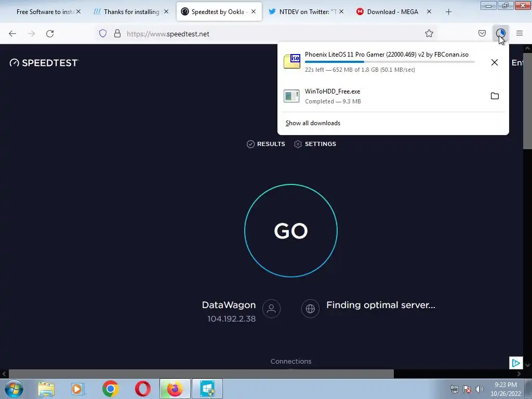Image resolution: width=532 pixels, height=399 pixels.
Task: Click the Connections label
Action: click(x=291, y=362)
